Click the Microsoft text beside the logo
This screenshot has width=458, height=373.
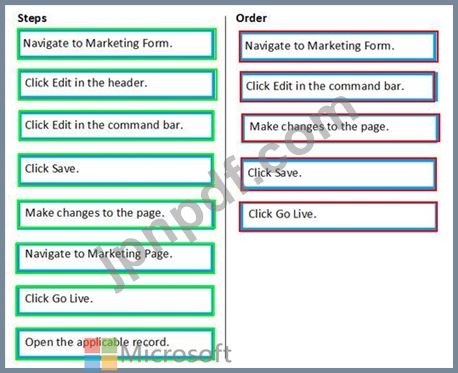click(176, 353)
